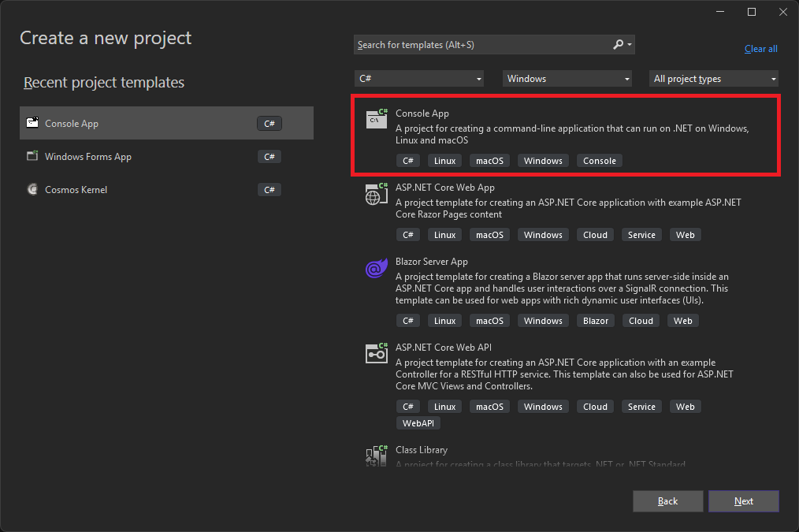Click the ASP.NET Core Web API icon
The image size is (799, 532).
pos(377,353)
